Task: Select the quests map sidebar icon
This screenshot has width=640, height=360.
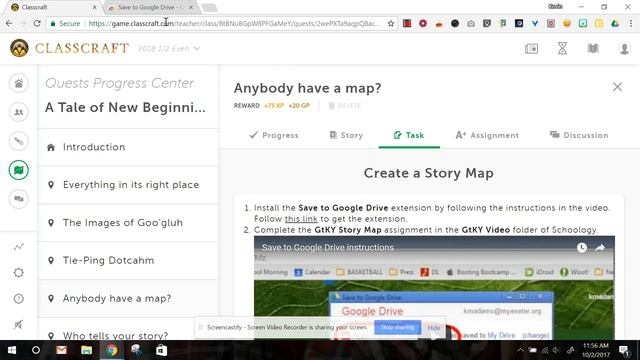Action: click(19, 170)
